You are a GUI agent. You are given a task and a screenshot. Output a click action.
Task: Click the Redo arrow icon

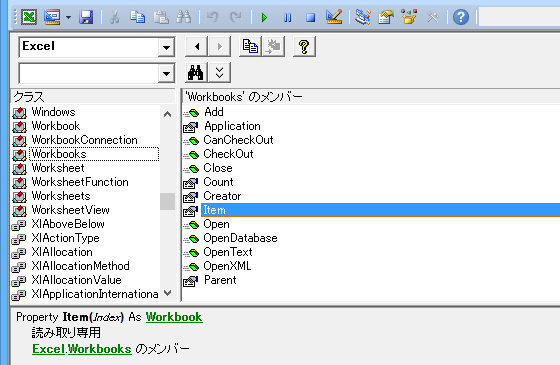235,17
